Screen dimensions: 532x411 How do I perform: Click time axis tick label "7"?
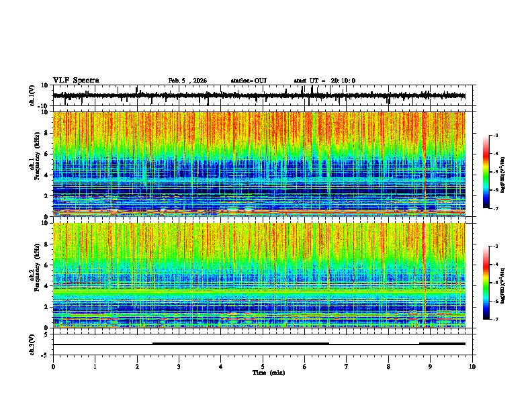(347, 367)
